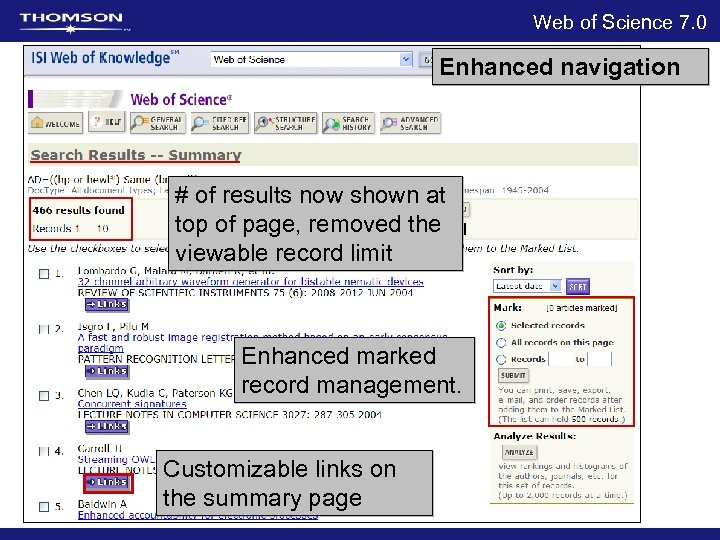The width and height of the screenshot is (720, 540).
Task: Click authors 'Chen LQ, Kudla C, Paterson KG'
Action: (155, 394)
